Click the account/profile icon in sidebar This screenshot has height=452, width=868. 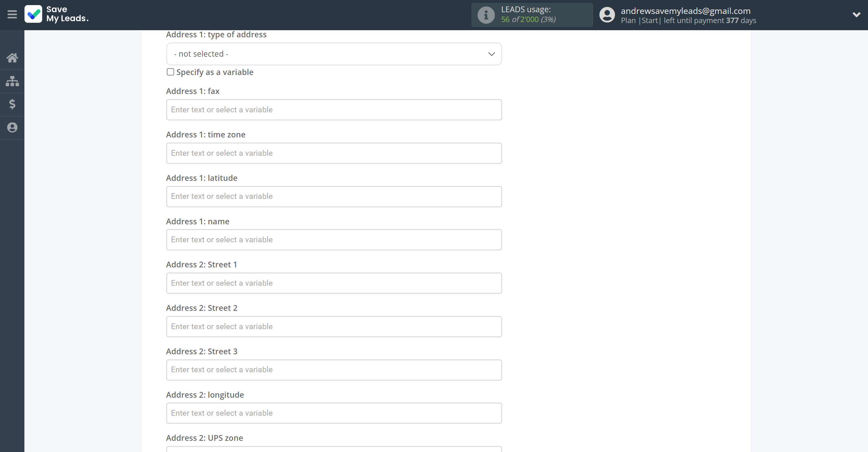(x=12, y=128)
